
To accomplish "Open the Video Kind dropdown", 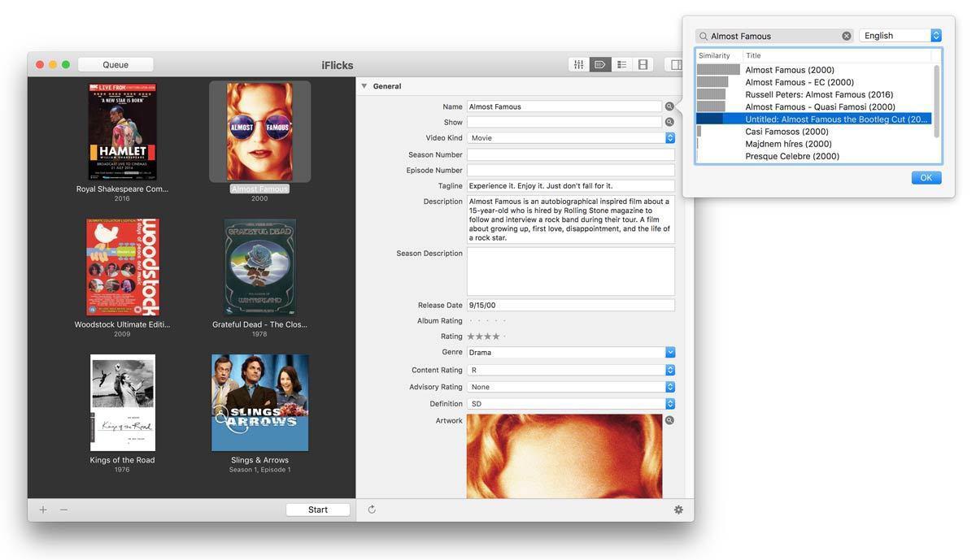I will pos(571,137).
